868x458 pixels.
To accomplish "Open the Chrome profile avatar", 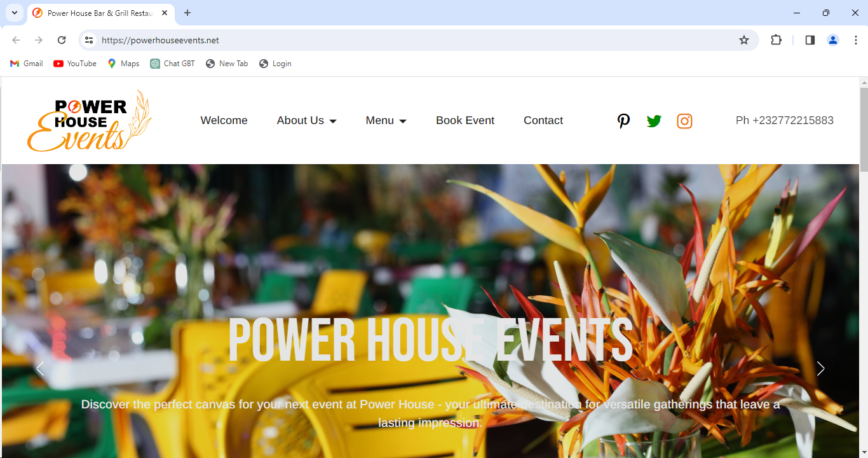I will tap(832, 40).
